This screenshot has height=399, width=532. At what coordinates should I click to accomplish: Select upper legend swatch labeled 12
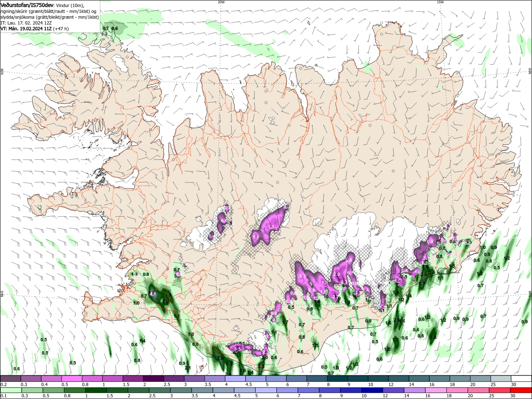tap(399, 379)
